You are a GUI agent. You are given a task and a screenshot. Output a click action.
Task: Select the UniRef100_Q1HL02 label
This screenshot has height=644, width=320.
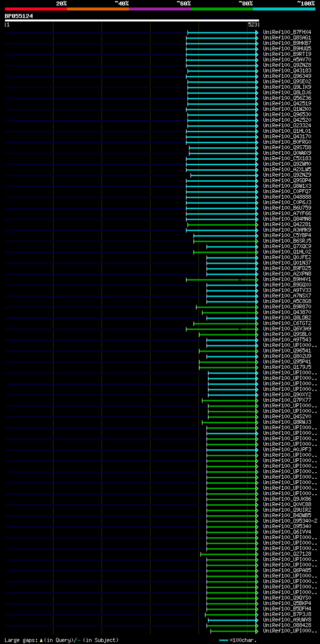[287, 252]
